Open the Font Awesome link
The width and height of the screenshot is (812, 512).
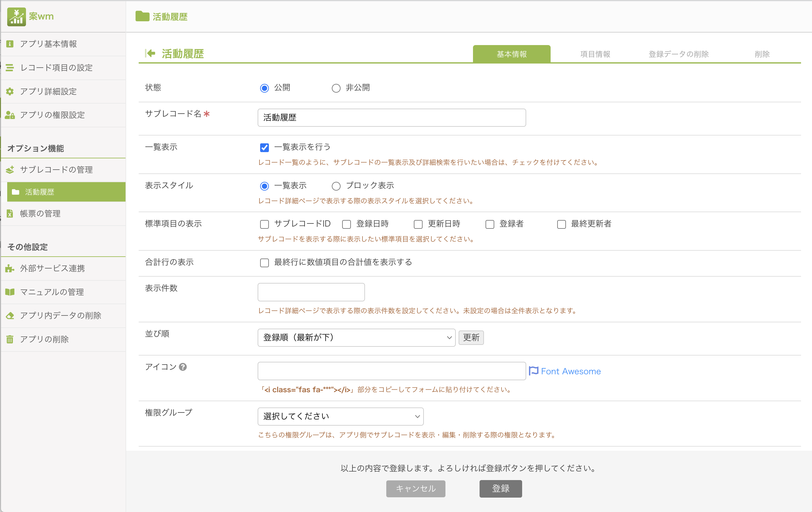[571, 371]
